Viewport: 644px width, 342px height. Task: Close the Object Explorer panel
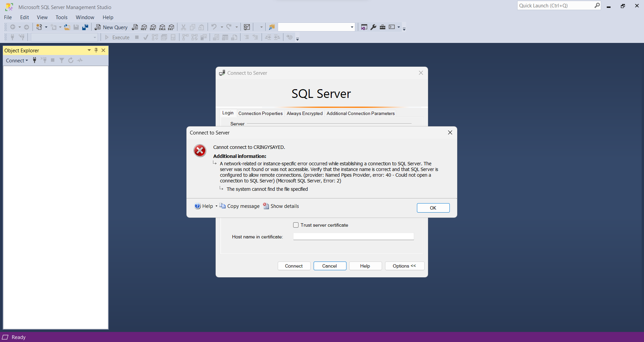(x=103, y=50)
